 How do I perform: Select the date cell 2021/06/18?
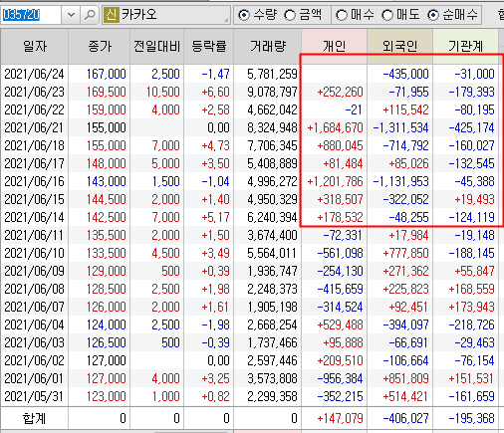coord(34,145)
